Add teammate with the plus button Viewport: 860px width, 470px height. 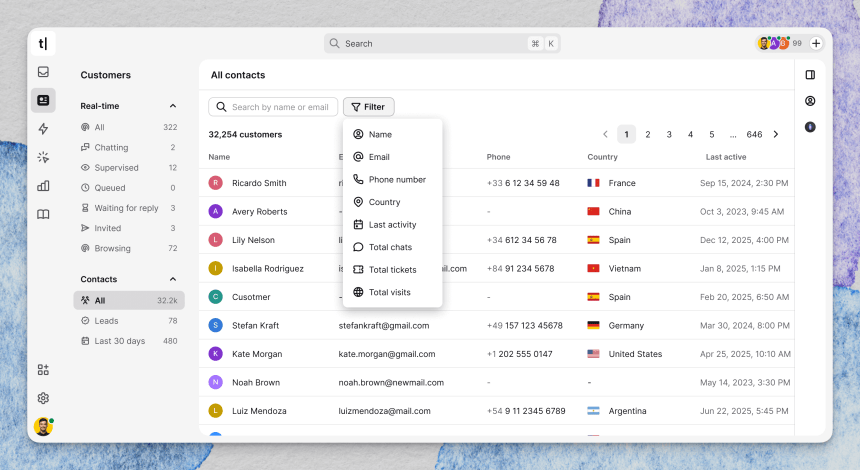click(x=816, y=43)
